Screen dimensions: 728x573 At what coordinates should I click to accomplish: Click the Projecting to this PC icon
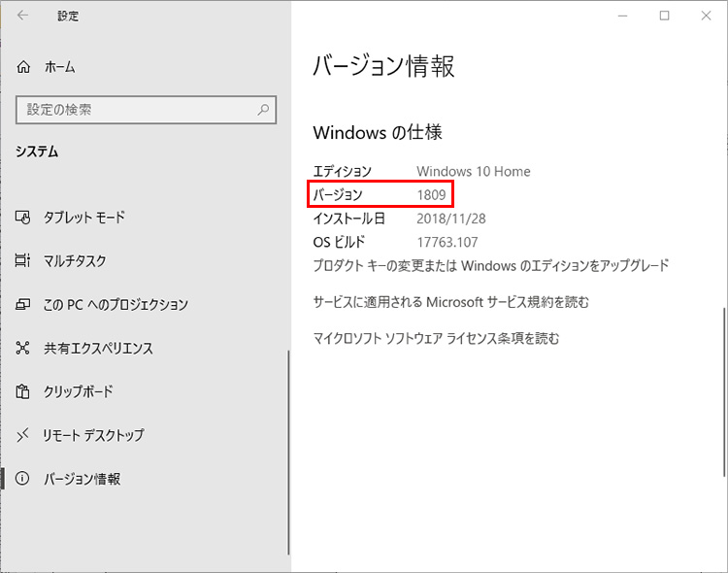click(x=24, y=305)
